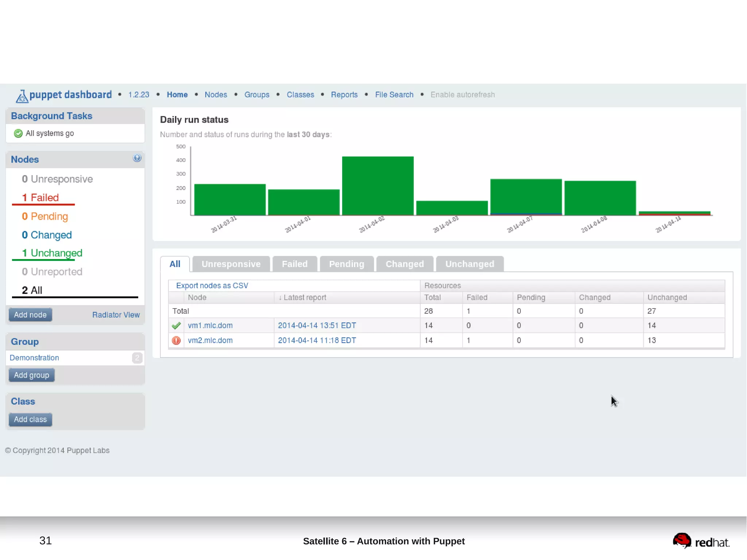Click Export nodes as CSV link
Image resolution: width=747 pixels, height=560 pixels.
[212, 286]
